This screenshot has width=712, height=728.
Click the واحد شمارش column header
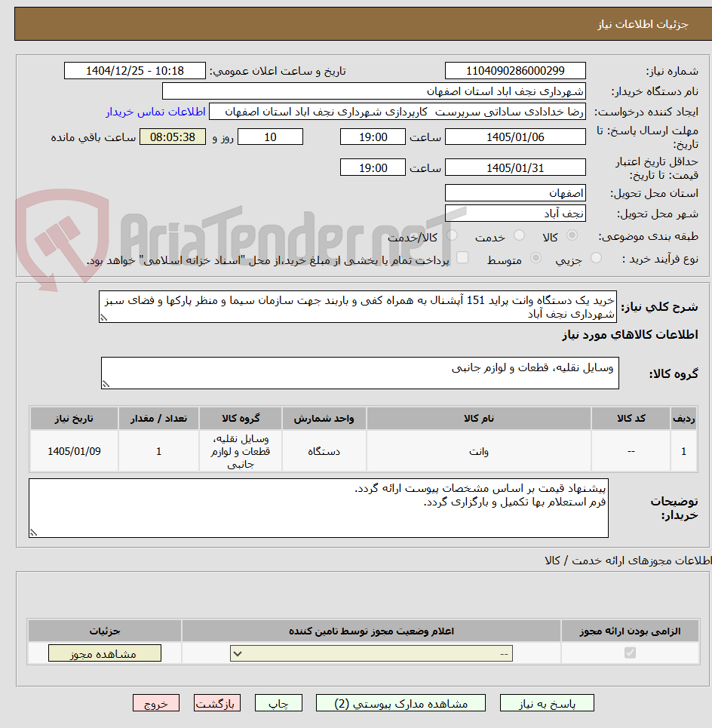(324, 419)
